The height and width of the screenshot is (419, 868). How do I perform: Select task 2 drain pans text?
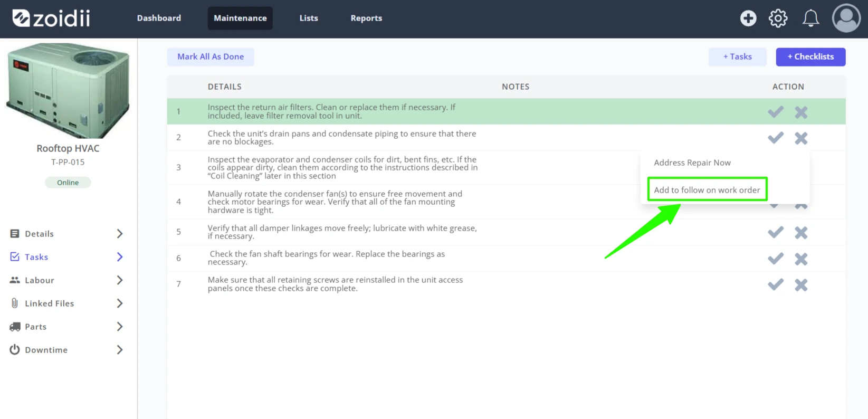(x=342, y=137)
